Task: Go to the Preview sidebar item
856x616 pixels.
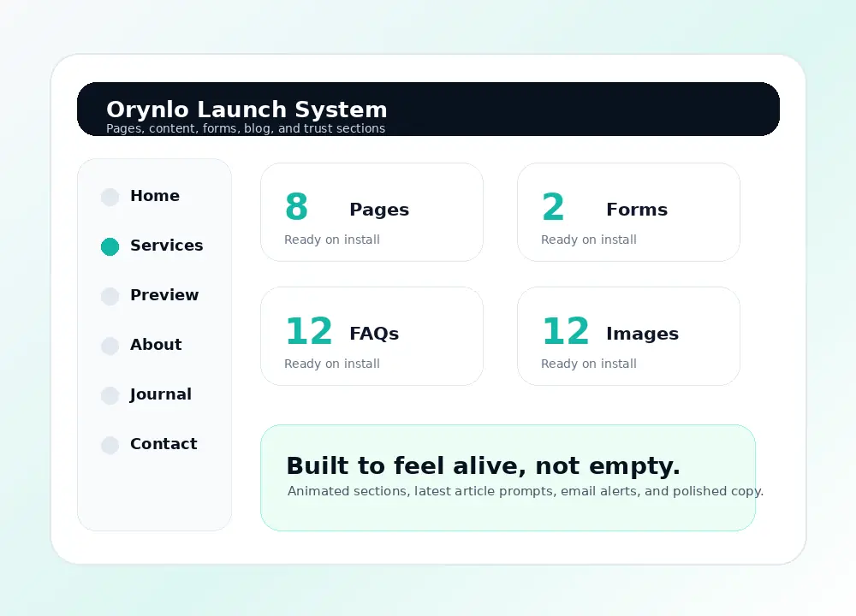Action: point(164,295)
